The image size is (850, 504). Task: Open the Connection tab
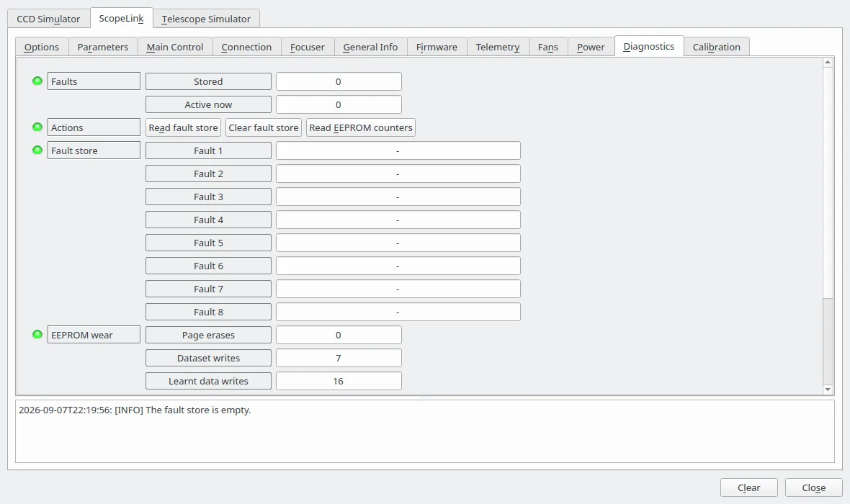(246, 47)
